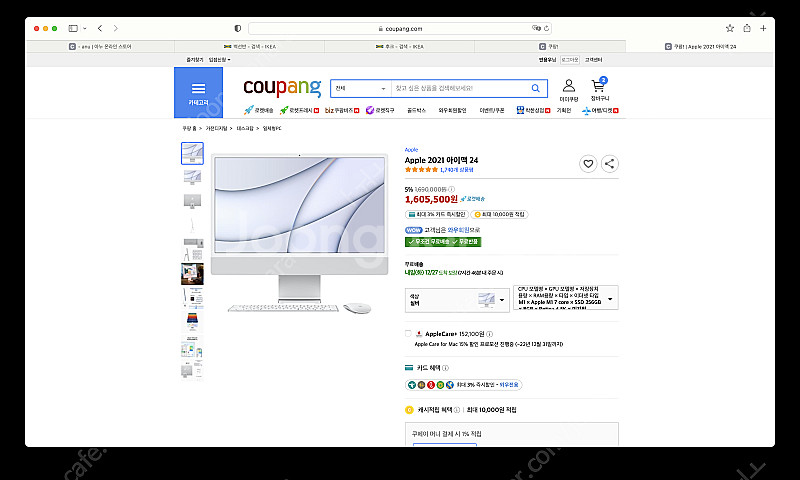Click the Gold Box nav item
The width and height of the screenshot is (800, 480).
[416, 110]
